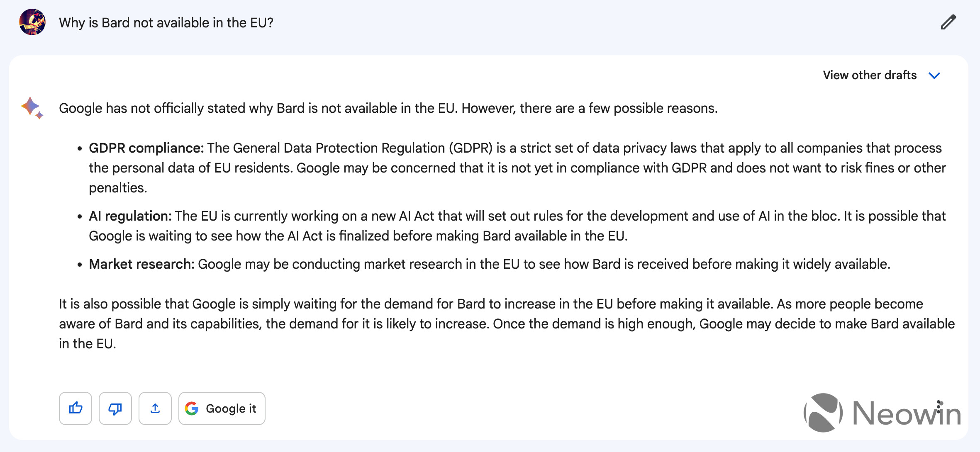Open the share and export icon
Screen dimensions: 980x452
point(155,408)
